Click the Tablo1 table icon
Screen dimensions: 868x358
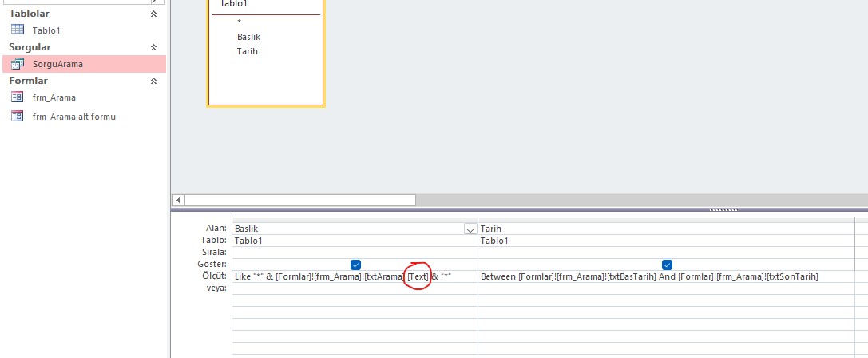click(17, 30)
